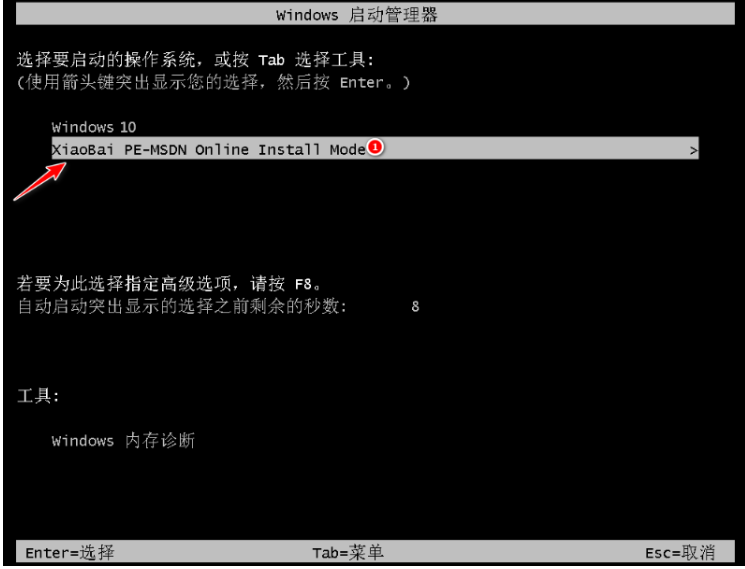Image resolution: width=745 pixels, height=569 pixels.
Task: Click the red number 1 badge
Action: pyautogui.click(x=375, y=146)
